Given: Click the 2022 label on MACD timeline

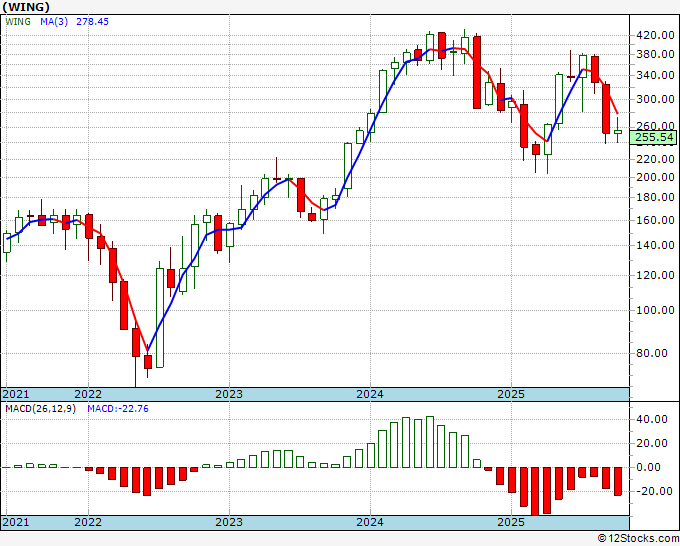Looking at the screenshot, I should coord(88,522).
